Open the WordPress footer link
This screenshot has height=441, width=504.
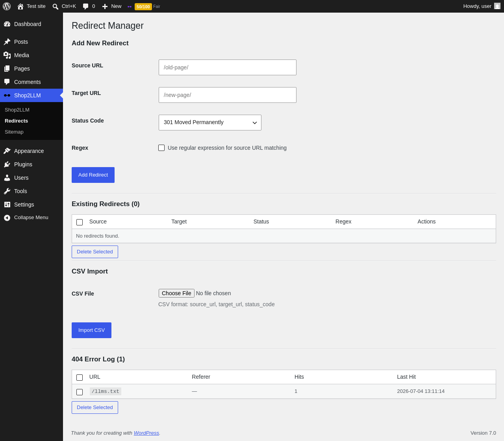coord(146,433)
